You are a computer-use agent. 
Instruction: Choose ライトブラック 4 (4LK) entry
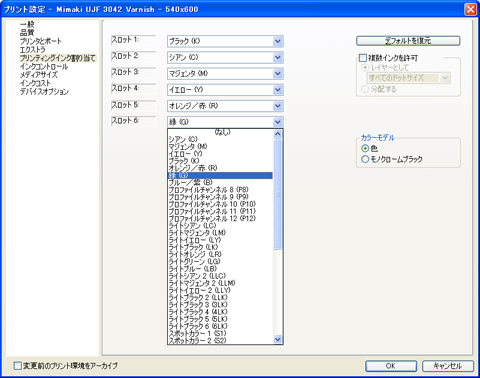click(x=220, y=312)
